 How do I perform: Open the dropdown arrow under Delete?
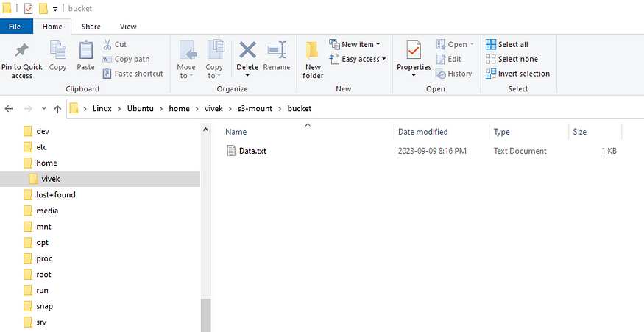pyautogui.click(x=247, y=76)
